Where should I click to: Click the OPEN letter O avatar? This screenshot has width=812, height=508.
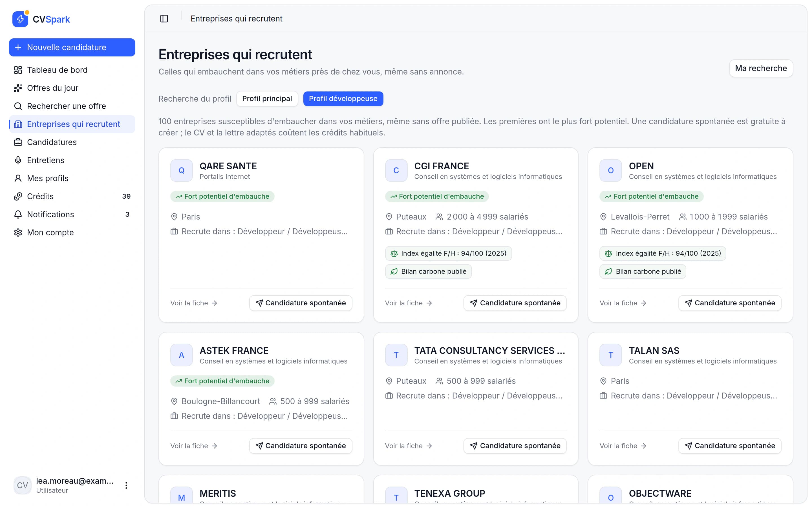pyautogui.click(x=611, y=170)
